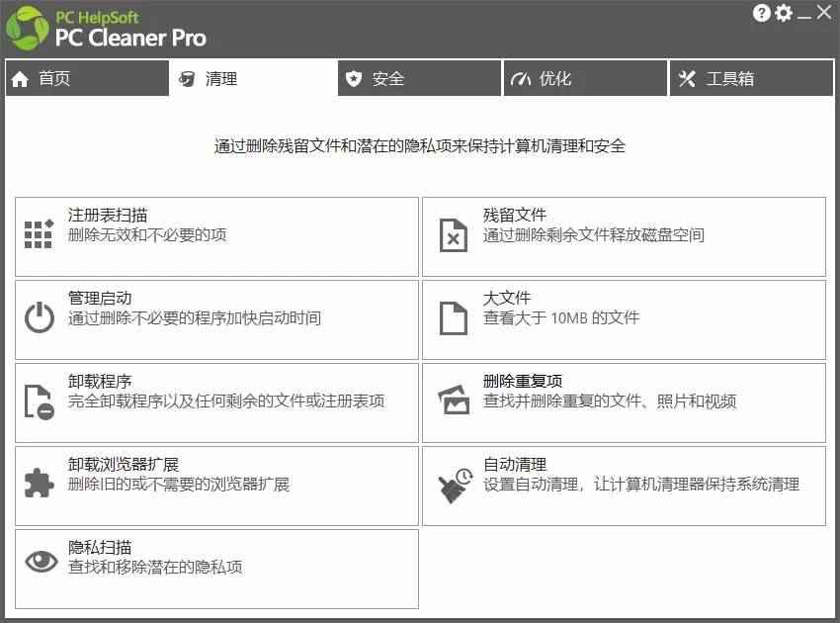Click the 自动清理 brush-clock icon
Image resolution: width=840 pixels, height=623 pixels.
pos(456,486)
